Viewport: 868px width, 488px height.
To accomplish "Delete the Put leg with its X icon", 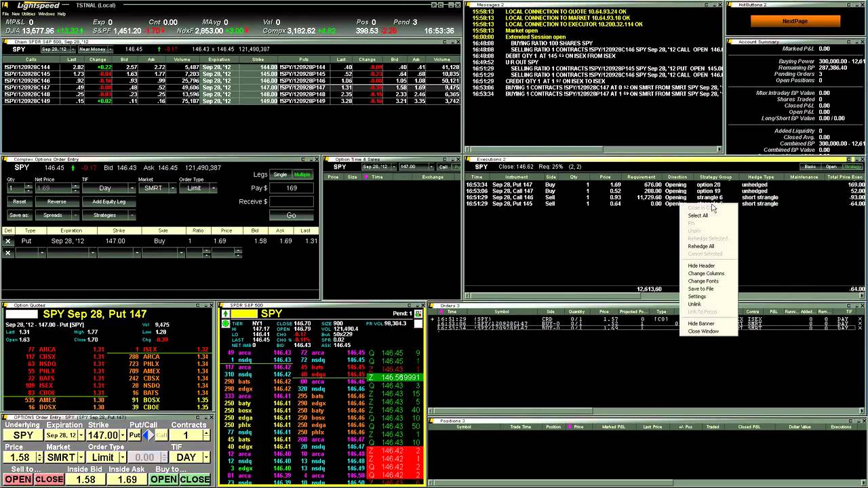I will coord(8,241).
